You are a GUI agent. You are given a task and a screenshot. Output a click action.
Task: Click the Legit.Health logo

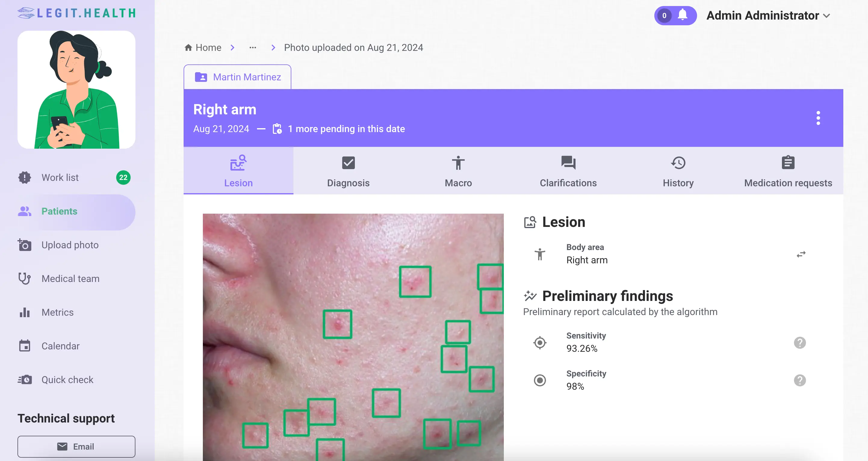(76, 13)
